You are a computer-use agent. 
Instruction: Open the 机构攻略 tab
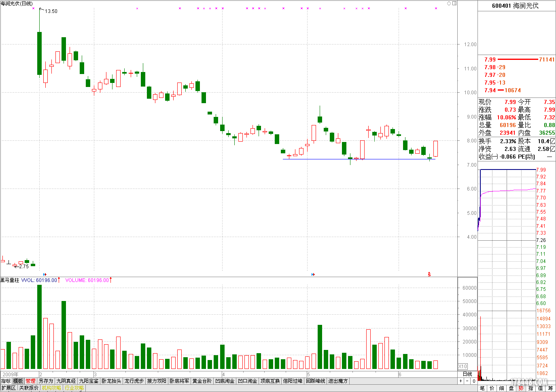tap(51, 388)
